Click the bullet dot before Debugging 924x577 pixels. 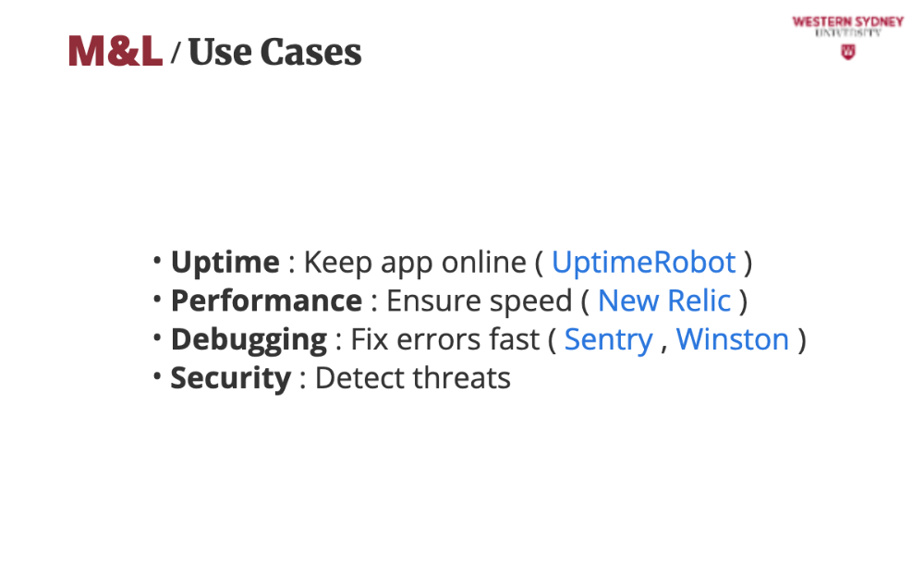click(159, 338)
